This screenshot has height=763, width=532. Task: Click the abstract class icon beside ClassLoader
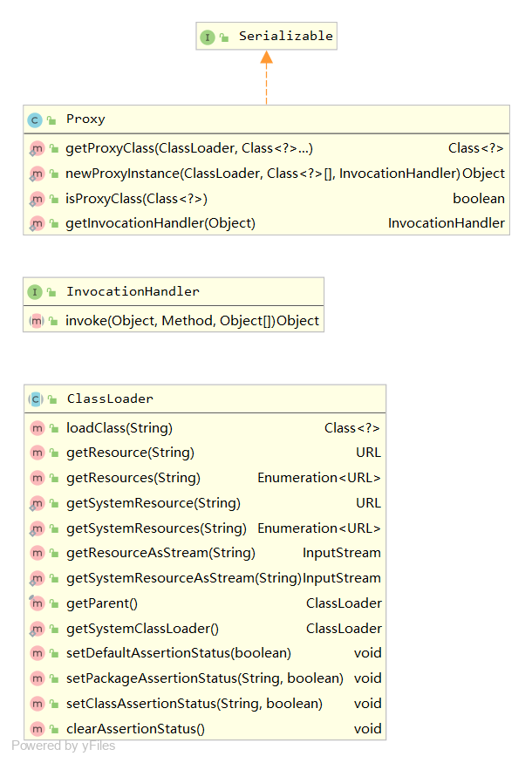pos(36,399)
